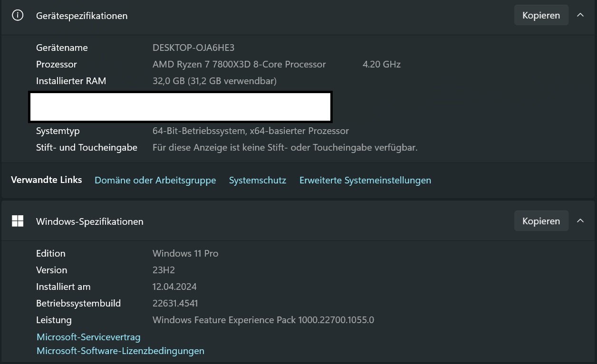The height and width of the screenshot is (364, 597).
Task: Click the Stift- und Toucheingabe label
Action: (x=87, y=147)
